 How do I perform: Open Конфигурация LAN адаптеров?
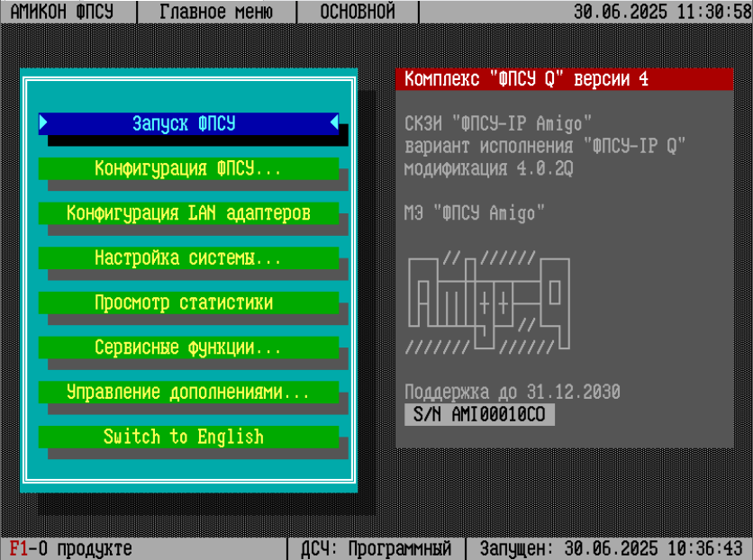point(188,213)
